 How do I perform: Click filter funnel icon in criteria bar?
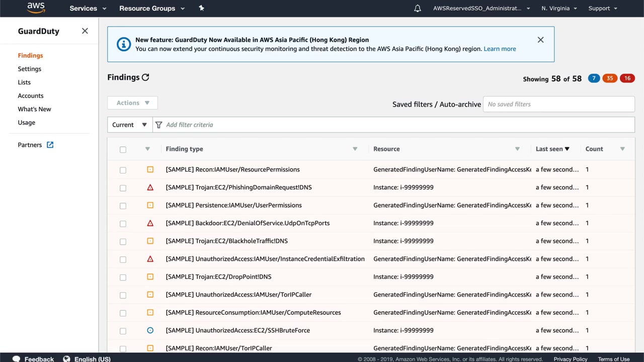click(159, 125)
